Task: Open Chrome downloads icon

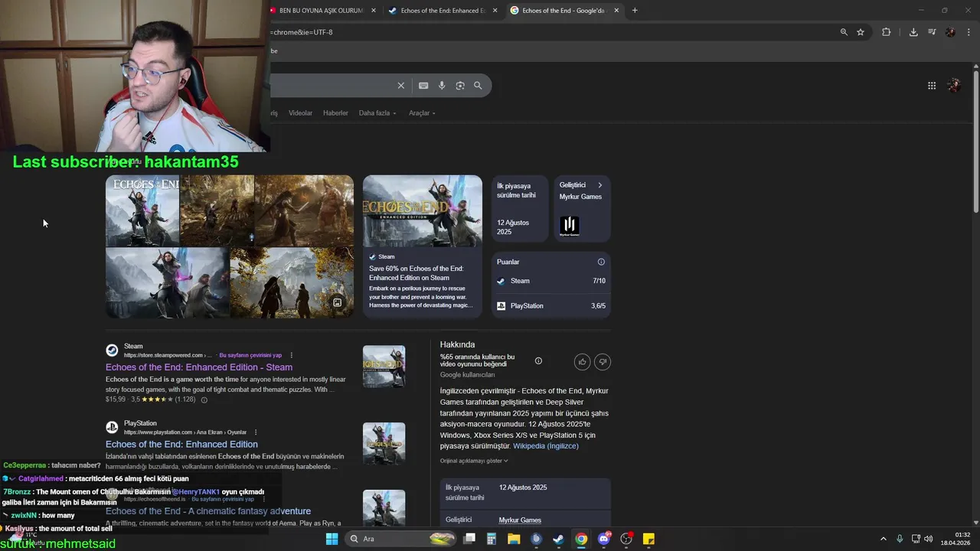Action: [913, 32]
